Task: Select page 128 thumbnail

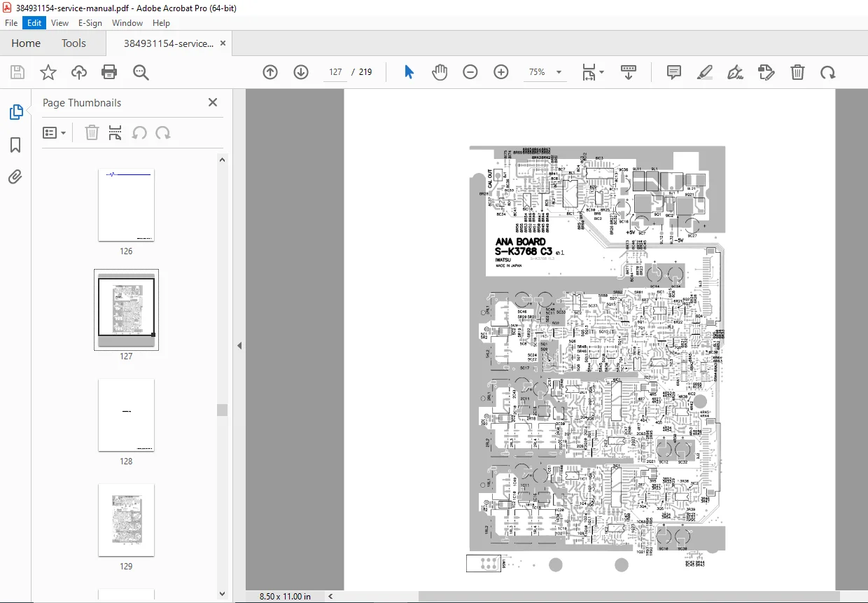Action: point(126,415)
